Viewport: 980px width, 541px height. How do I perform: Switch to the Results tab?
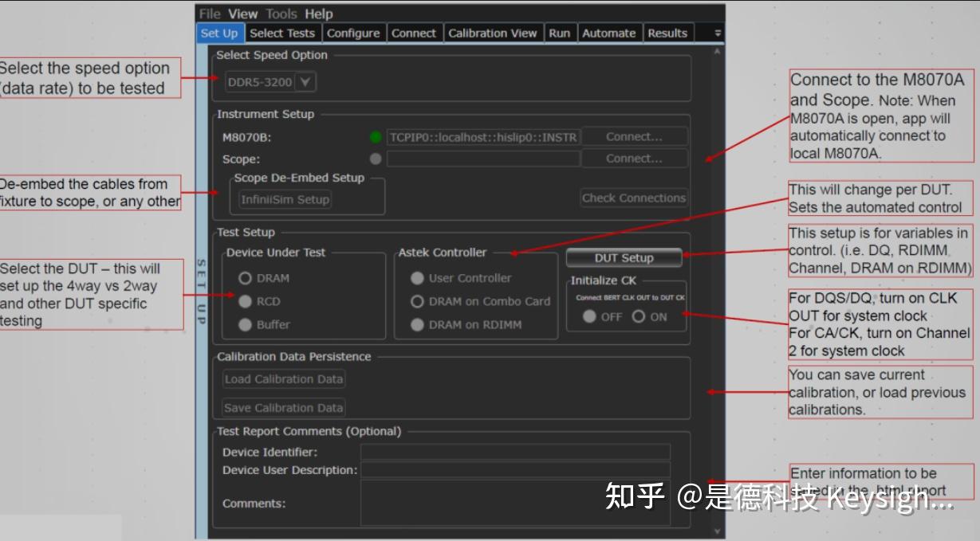pos(667,33)
